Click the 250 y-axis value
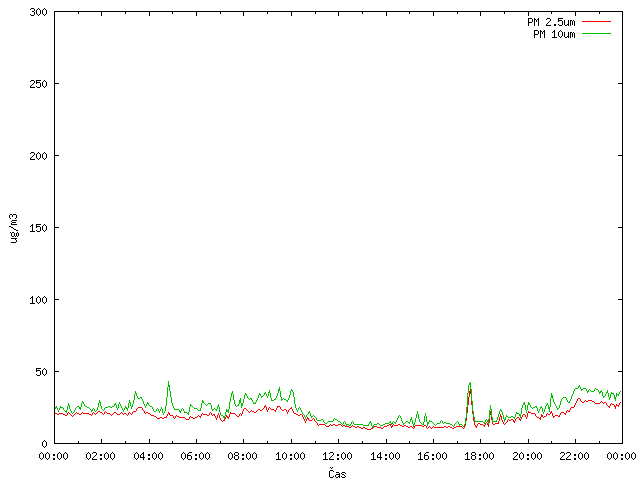The image size is (640, 480). 38,84
